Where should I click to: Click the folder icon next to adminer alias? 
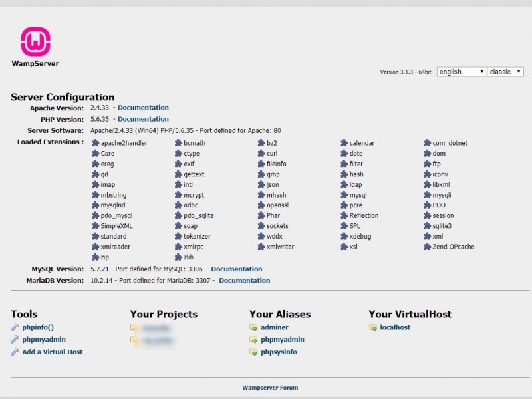coord(253,327)
